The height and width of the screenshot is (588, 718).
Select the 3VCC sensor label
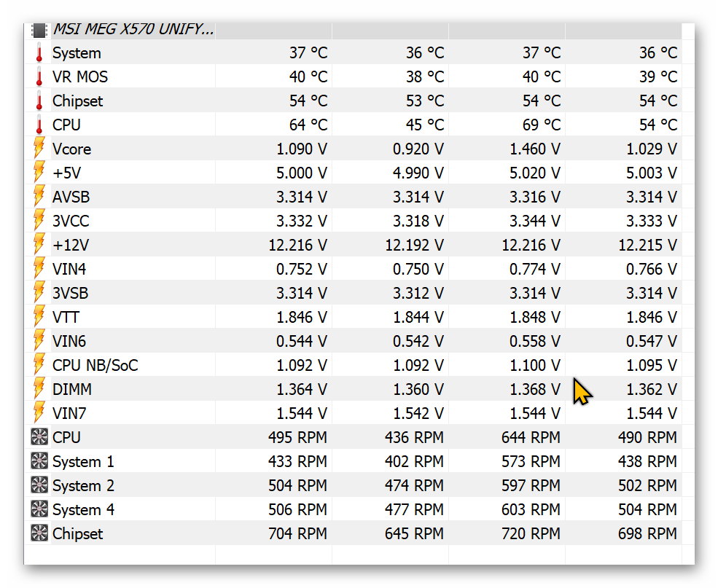tap(71, 221)
